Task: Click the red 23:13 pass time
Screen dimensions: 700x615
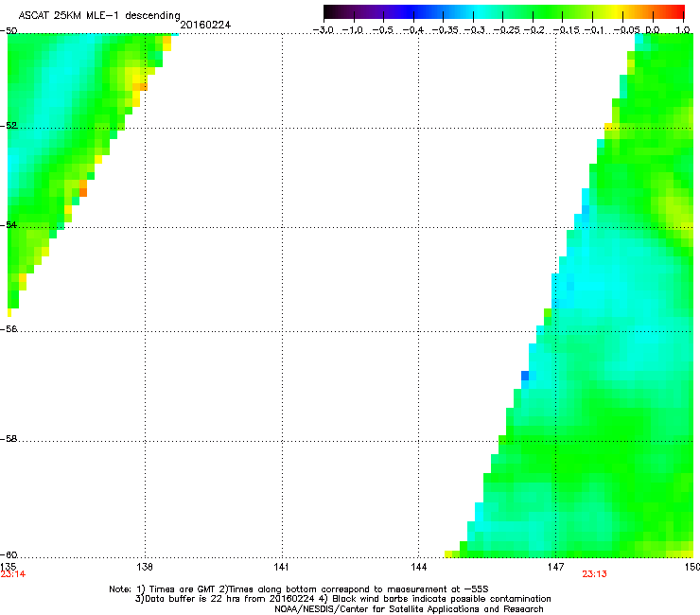Action: pos(594,574)
